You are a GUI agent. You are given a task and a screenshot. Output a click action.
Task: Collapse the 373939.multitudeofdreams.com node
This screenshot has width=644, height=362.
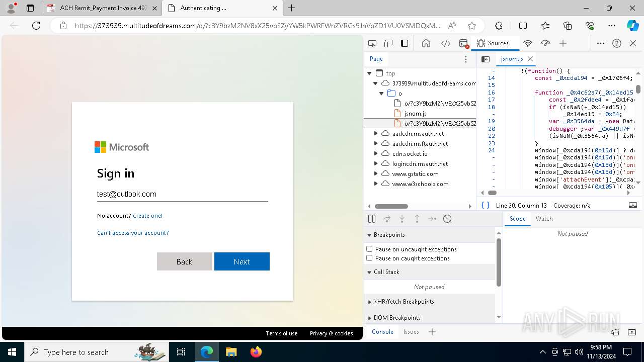click(375, 83)
